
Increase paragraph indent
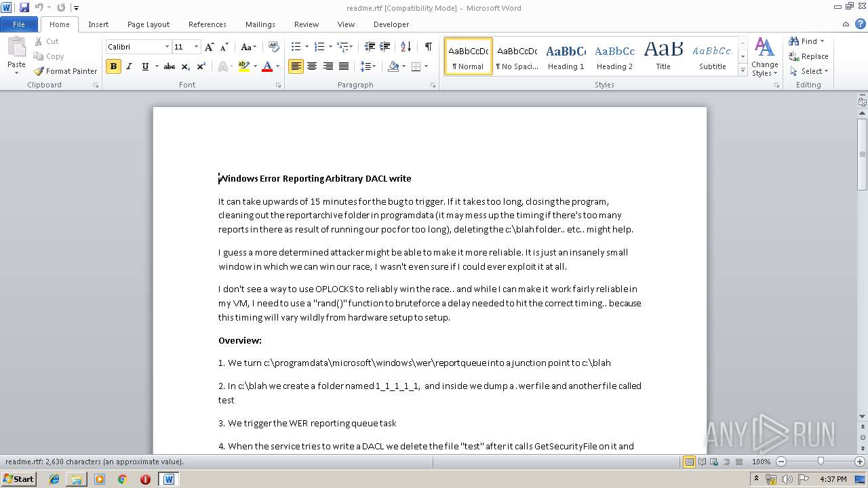pyautogui.click(x=385, y=47)
